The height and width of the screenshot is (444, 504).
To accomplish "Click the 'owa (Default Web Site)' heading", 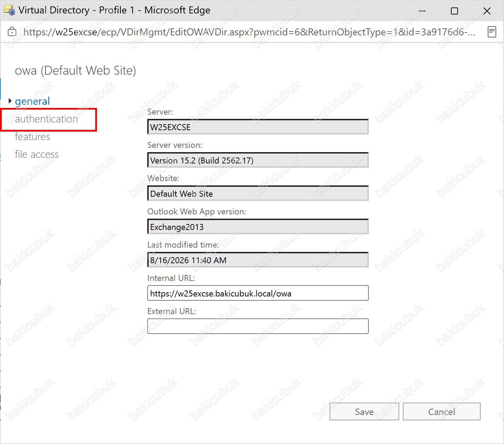I will [75, 70].
